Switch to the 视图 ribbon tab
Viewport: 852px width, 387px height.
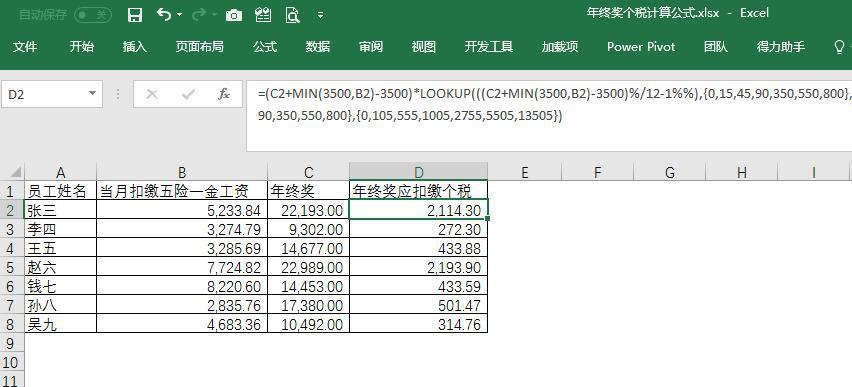point(423,47)
